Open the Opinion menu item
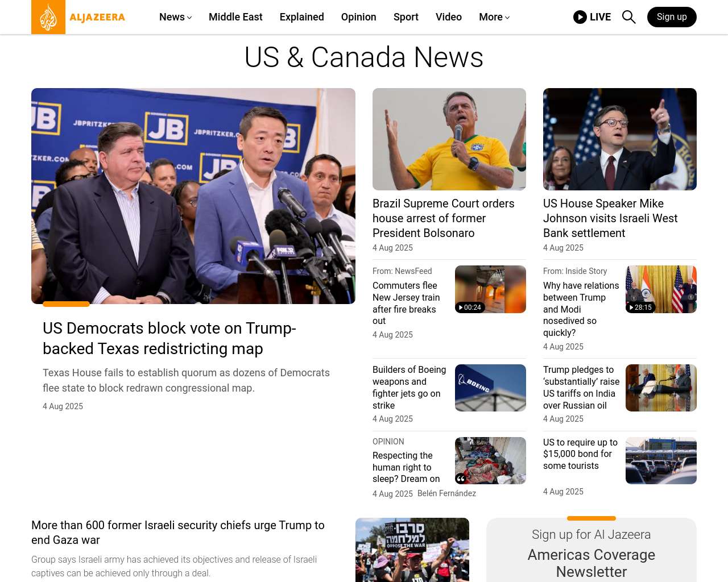The height and width of the screenshot is (582, 728). pos(358,17)
